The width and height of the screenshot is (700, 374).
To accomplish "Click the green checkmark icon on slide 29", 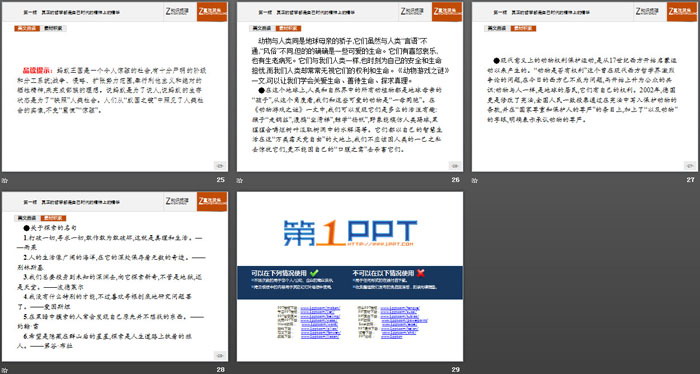I will coord(314,273).
